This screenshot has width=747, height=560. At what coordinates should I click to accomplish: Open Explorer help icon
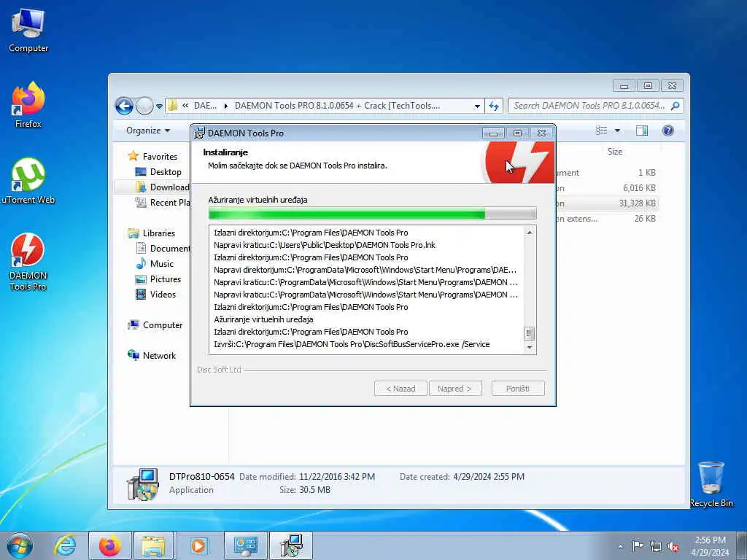tap(668, 131)
